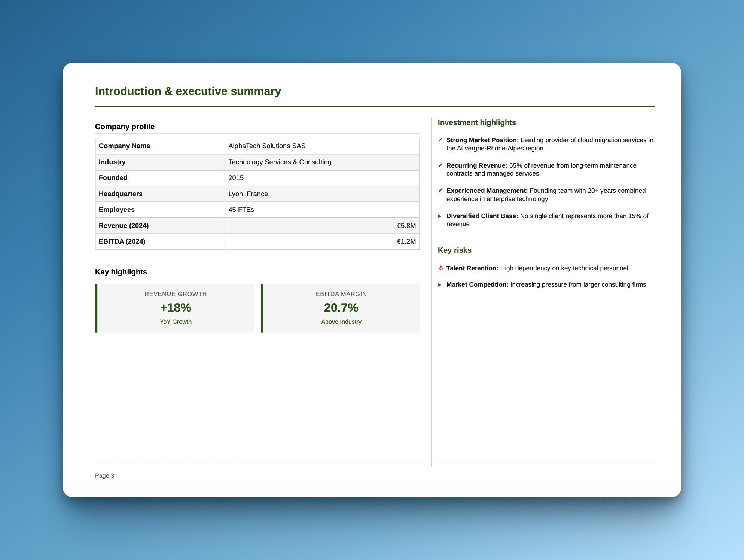Select the Revenue (2024) table row
Viewport: 744px width, 560px height.
pos(257,226)
